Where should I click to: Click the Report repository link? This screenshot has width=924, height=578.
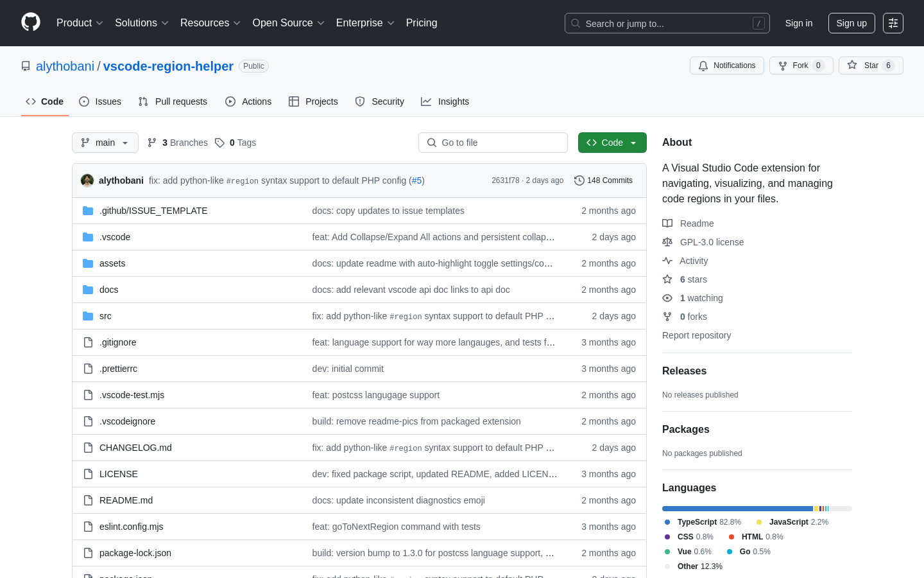(x=696, y=335)
